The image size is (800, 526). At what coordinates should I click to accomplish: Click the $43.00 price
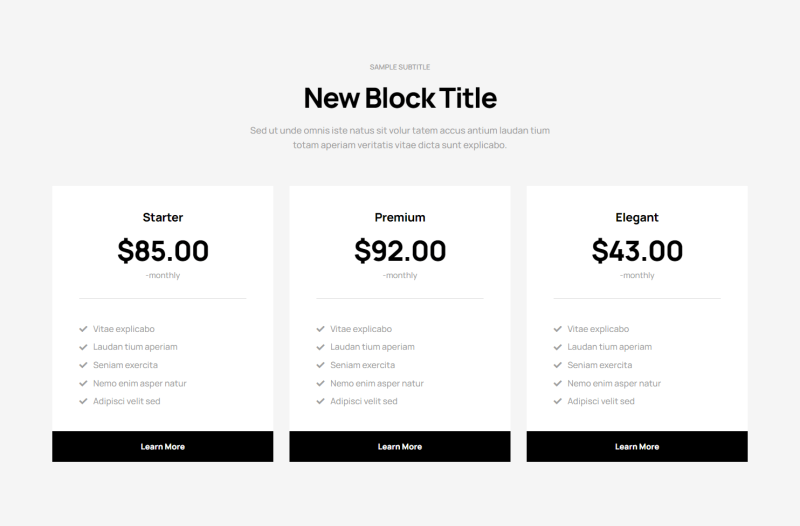click(x=637, y=250)
